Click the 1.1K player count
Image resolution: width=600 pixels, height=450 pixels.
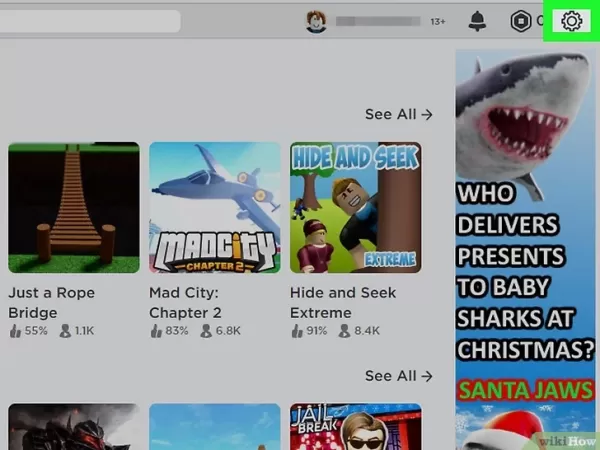[x=77, y=331]
